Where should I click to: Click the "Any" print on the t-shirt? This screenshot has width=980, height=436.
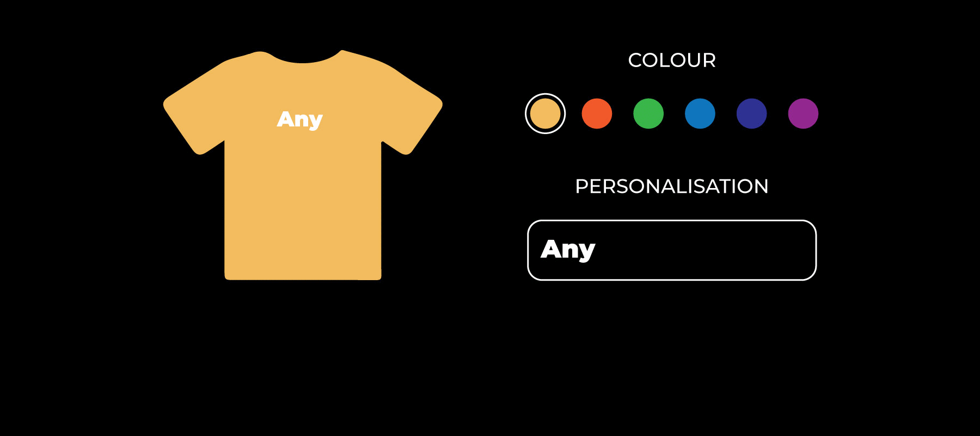pos(300,119)
